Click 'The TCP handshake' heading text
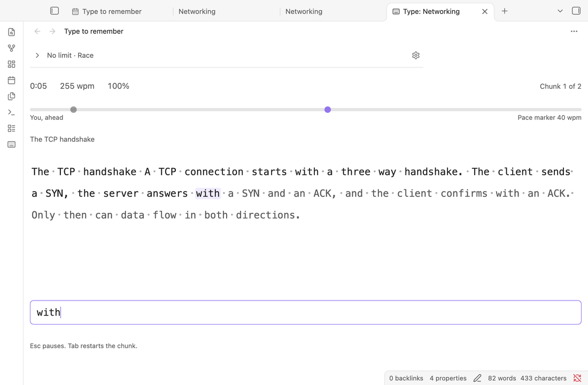 point(62,139)
